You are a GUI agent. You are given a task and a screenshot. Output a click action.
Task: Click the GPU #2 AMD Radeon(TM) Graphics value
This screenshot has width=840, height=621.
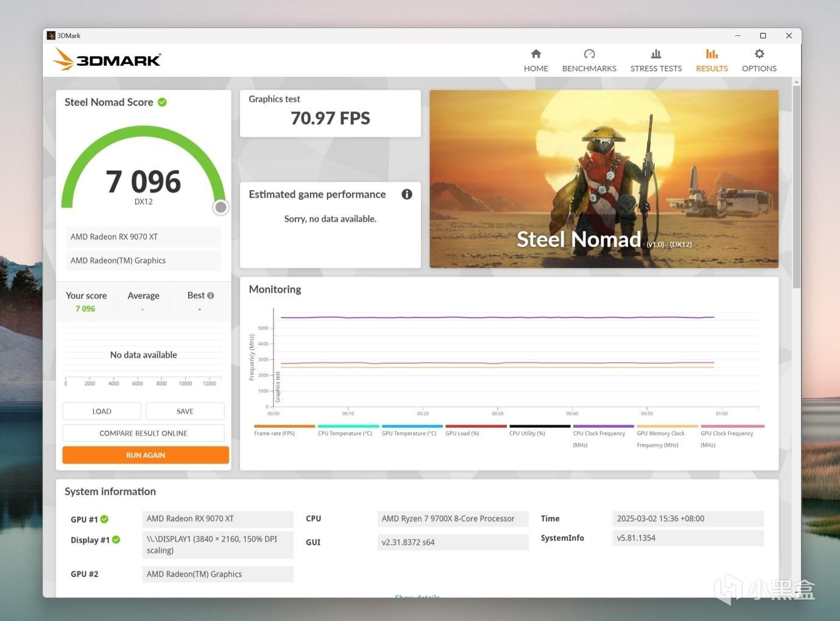pyautogui.click(x=217, y=574)
